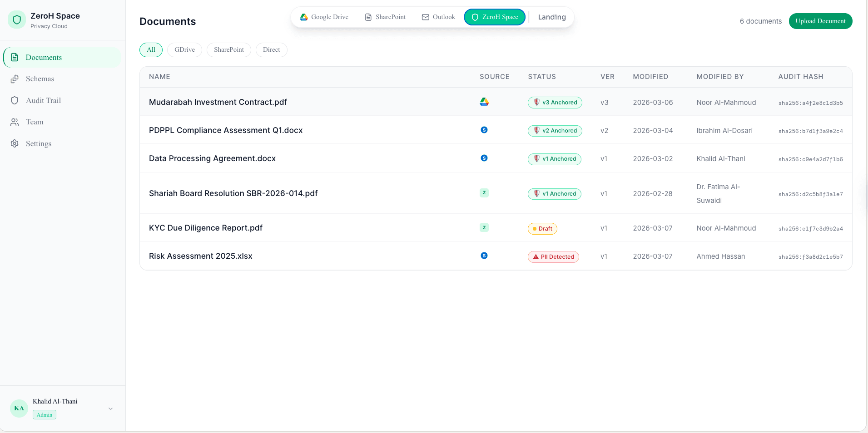This screenshot has height=433, width=868.
Task: Open the Settings gear icon
Action: coord(15,143)
